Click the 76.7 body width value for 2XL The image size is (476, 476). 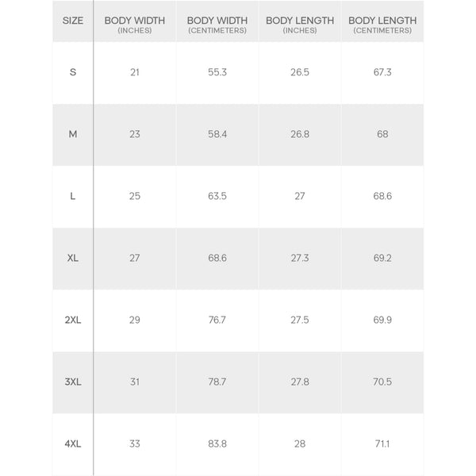(217, 320)
